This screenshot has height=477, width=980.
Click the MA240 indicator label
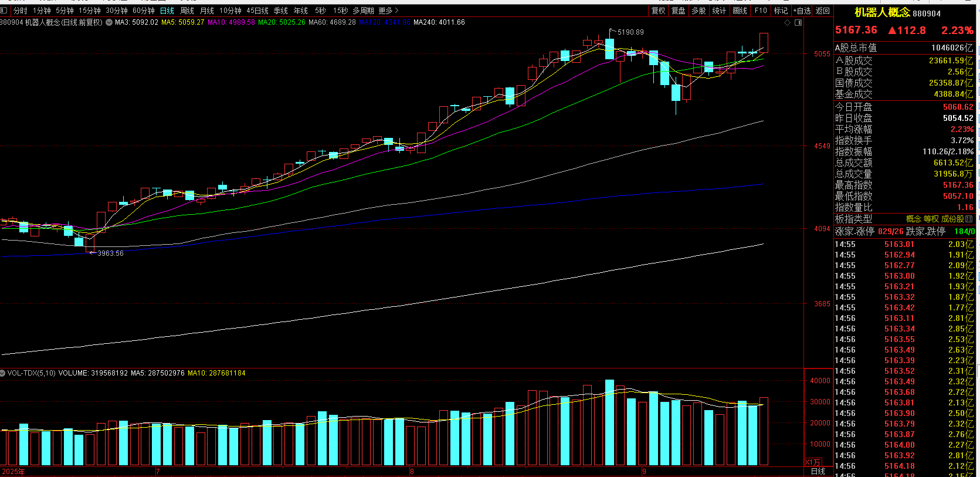click(439, 22)
